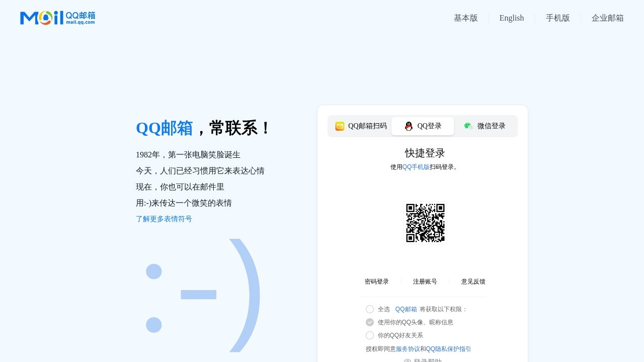Enable the 全选 select-all checkbox
The height and width of the screenshot is (362, 644).
coord(370,309)
